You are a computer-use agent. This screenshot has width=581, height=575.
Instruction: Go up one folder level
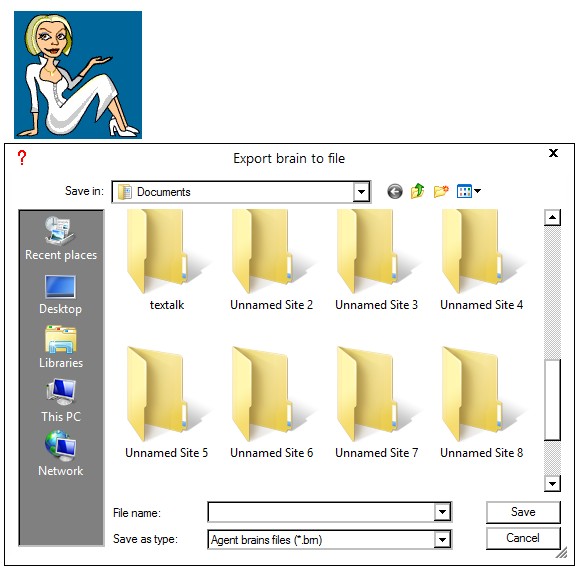coord(418,191)
